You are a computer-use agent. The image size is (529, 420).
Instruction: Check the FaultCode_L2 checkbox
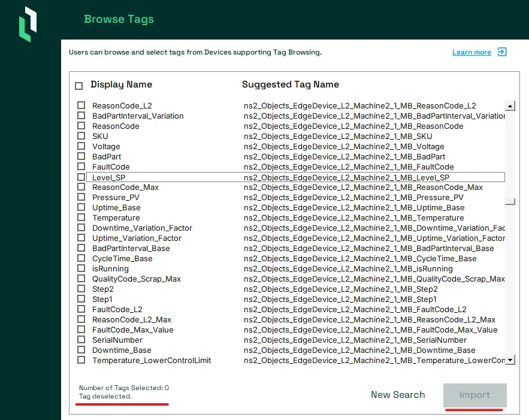[81, 309]
